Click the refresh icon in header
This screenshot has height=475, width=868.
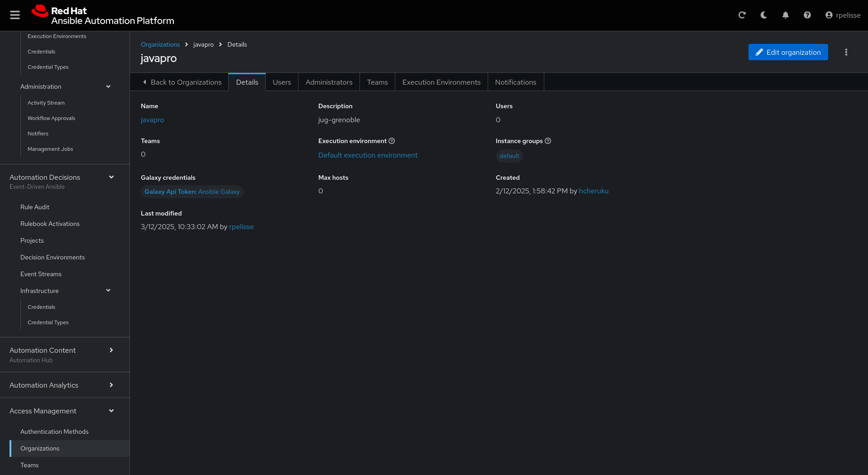[x=742, y=15]
